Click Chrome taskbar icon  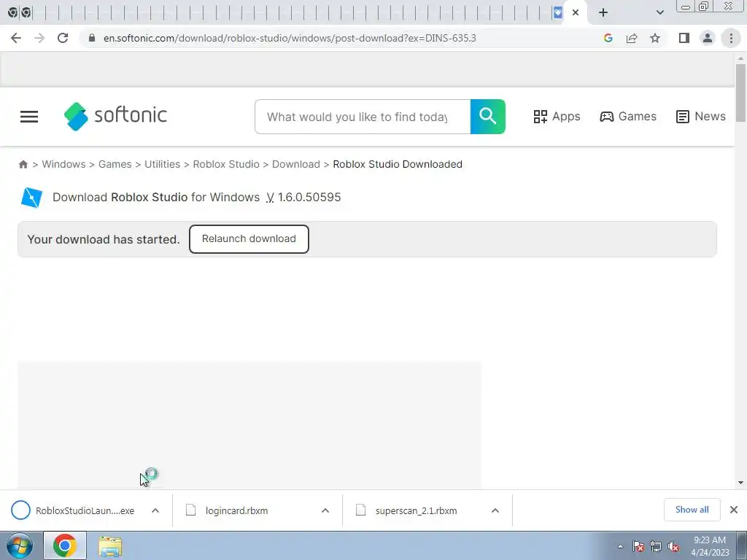(65, 545)
